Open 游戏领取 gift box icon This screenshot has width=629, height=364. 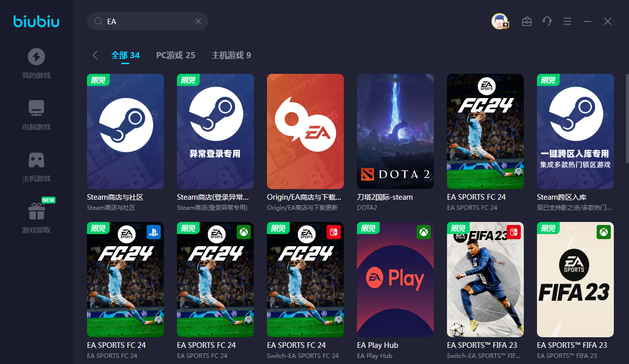pos(36,211)
